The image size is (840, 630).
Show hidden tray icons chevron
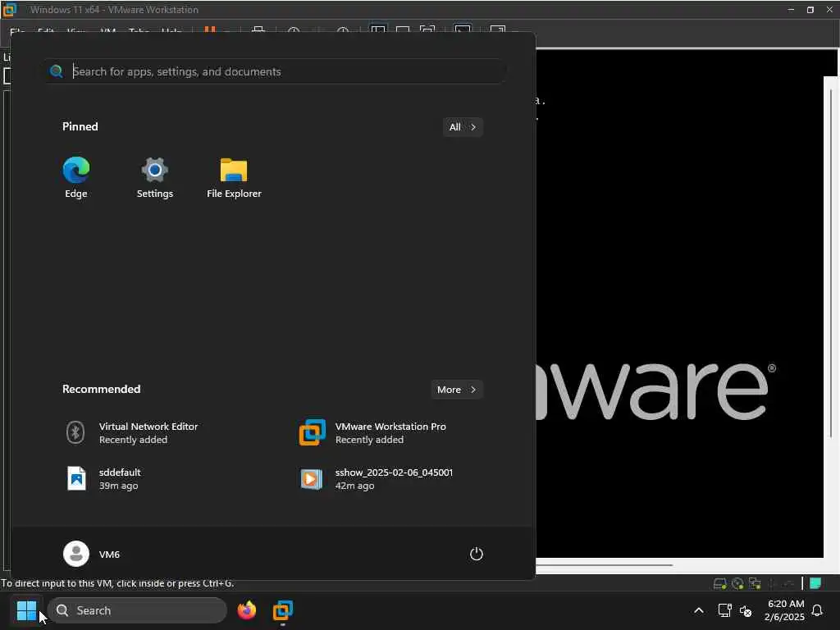pos(699,610)
